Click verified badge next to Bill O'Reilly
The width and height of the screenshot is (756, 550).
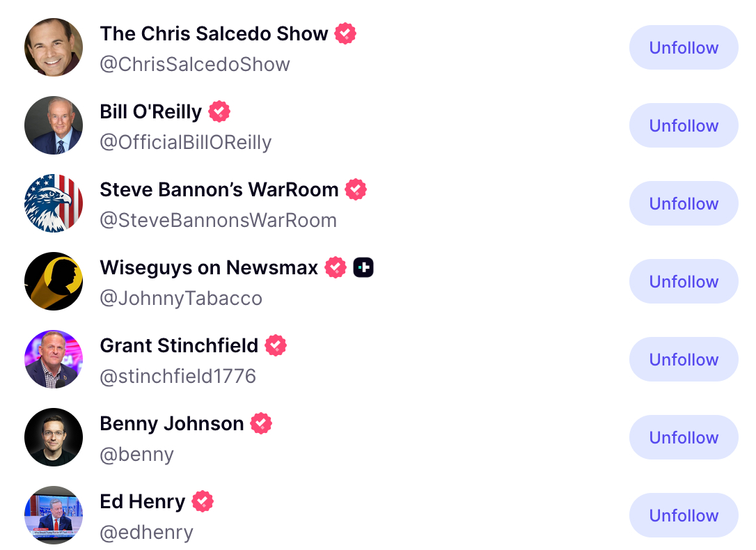(219, 111)
